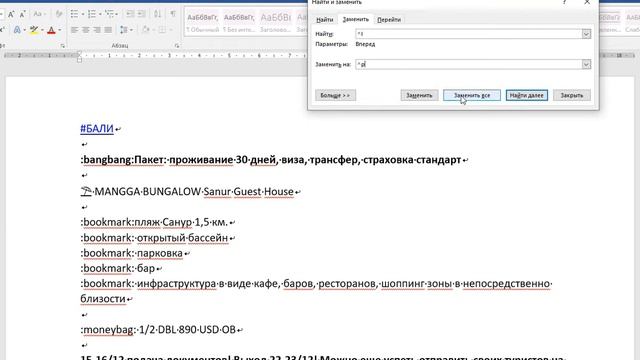Click the ':bookmark: открытый бассейн' line
The height and width of the screenshot is (360, 640).
[154, 238]
